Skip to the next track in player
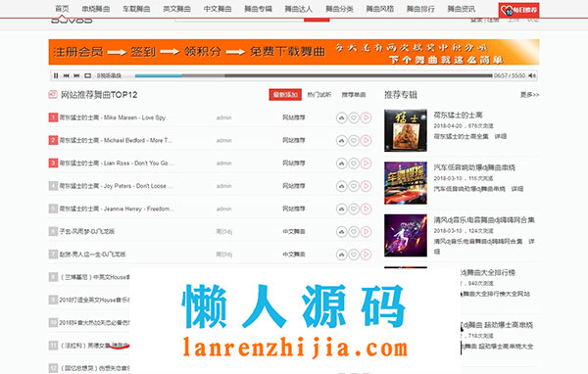This screenshot has width=588, height=374. [76, 75]
